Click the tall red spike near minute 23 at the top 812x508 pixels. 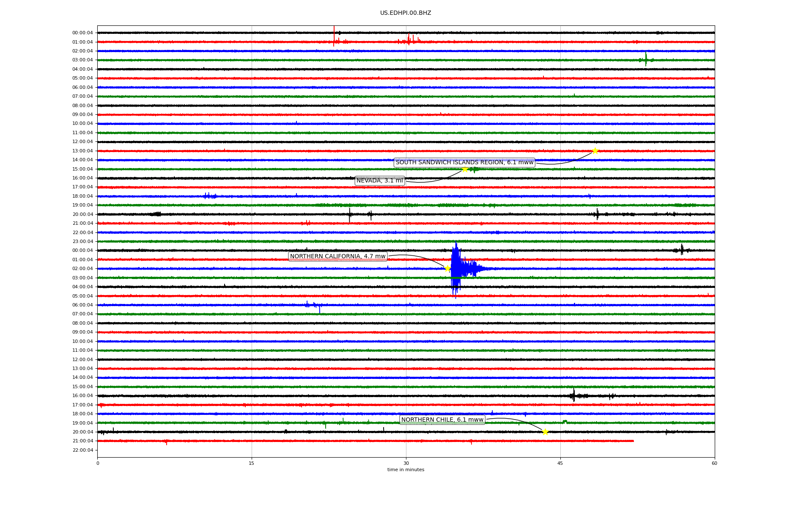(334, 36)
